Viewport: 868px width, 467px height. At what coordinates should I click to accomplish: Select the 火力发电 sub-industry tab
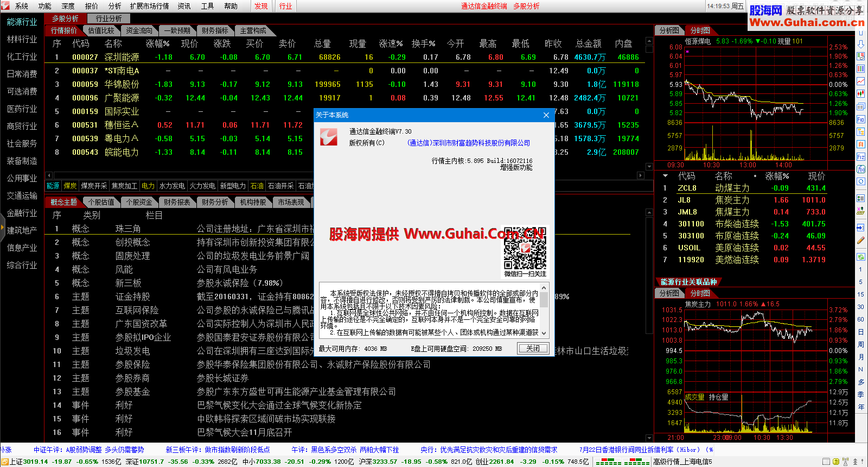pos(202,186)
